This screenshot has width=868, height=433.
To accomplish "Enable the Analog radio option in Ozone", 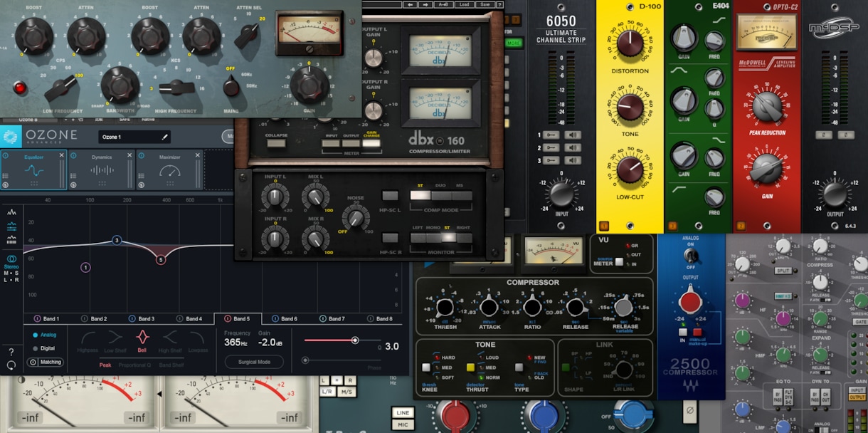I will click(x=44, y=335).
